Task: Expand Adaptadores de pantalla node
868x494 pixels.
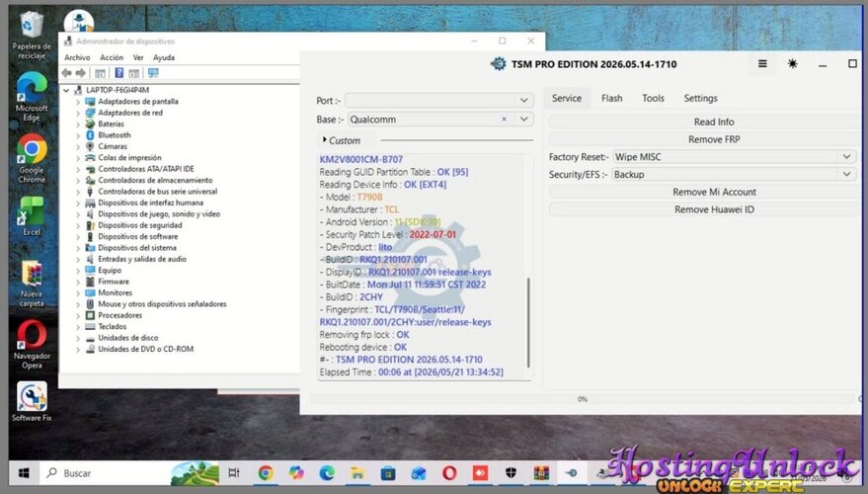Action: pos(77,102)
